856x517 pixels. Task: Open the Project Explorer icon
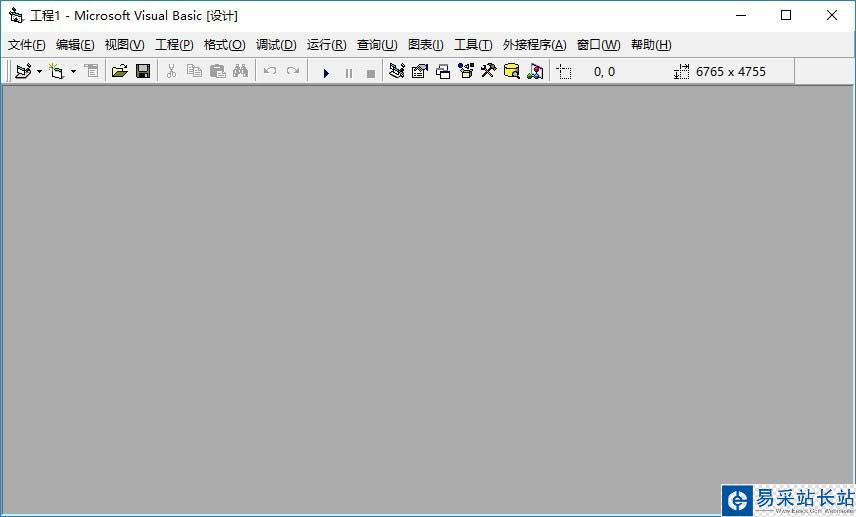point(397,71)
